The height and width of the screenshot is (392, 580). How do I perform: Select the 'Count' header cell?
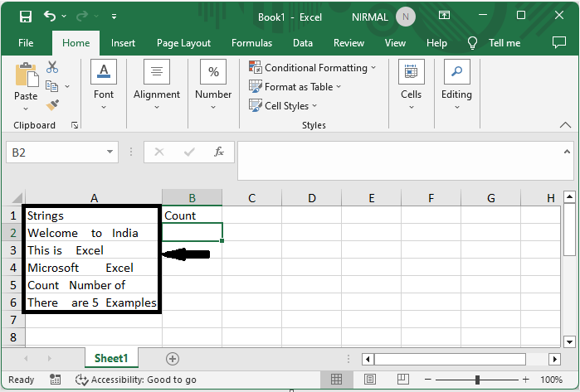click(x=193, y=215)
